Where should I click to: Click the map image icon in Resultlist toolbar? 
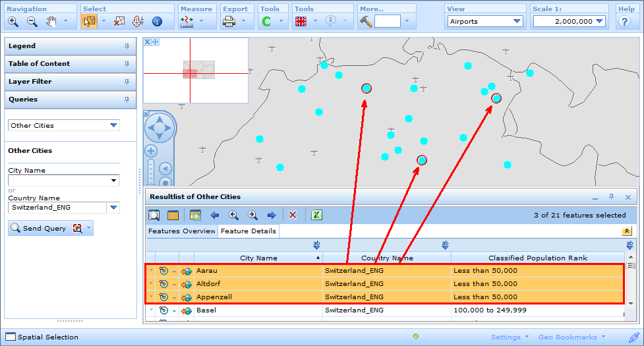coord(195,215)
